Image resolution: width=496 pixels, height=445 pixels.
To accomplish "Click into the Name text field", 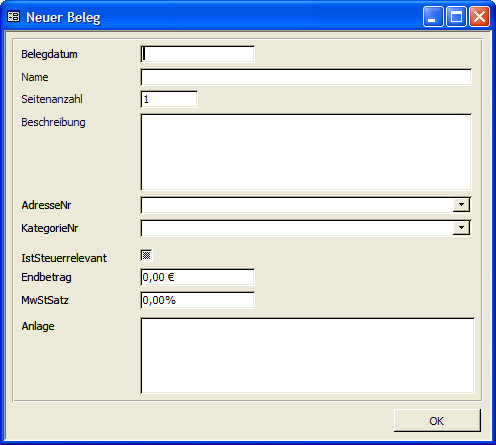I will [306, 77].
